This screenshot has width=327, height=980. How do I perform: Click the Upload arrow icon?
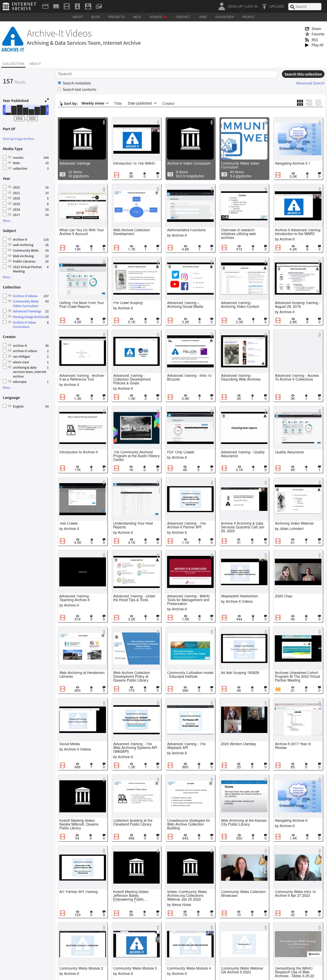[x=264, y=6]
